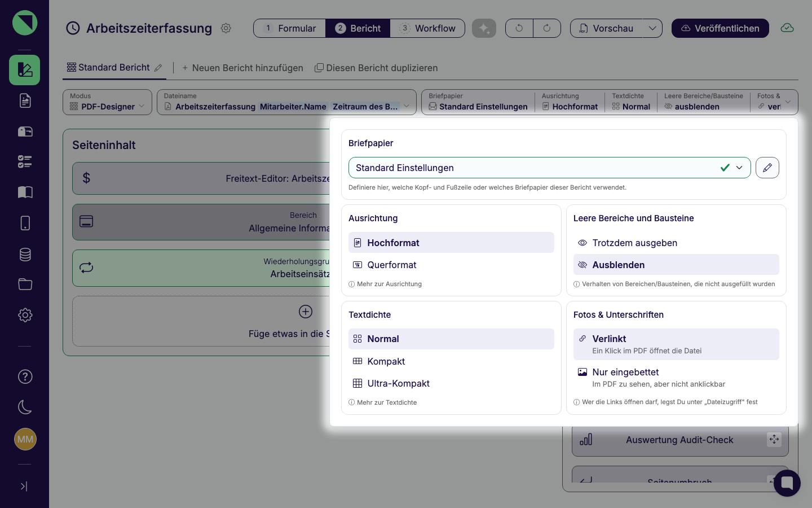Open the chat support bubble
Screen dimensions: 812x508
(787, 483)
